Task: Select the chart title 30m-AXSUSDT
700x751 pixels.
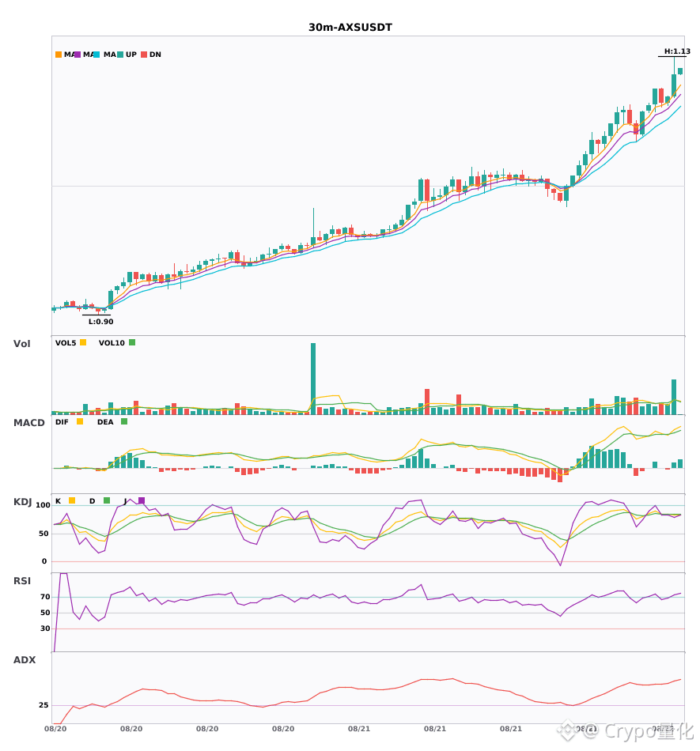Action: (x=350, y=28)
